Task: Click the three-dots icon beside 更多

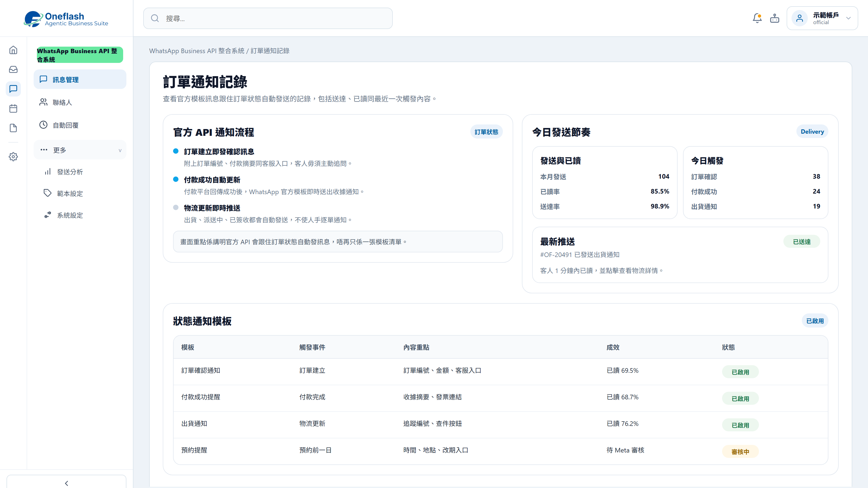Action: click(44, 150)
